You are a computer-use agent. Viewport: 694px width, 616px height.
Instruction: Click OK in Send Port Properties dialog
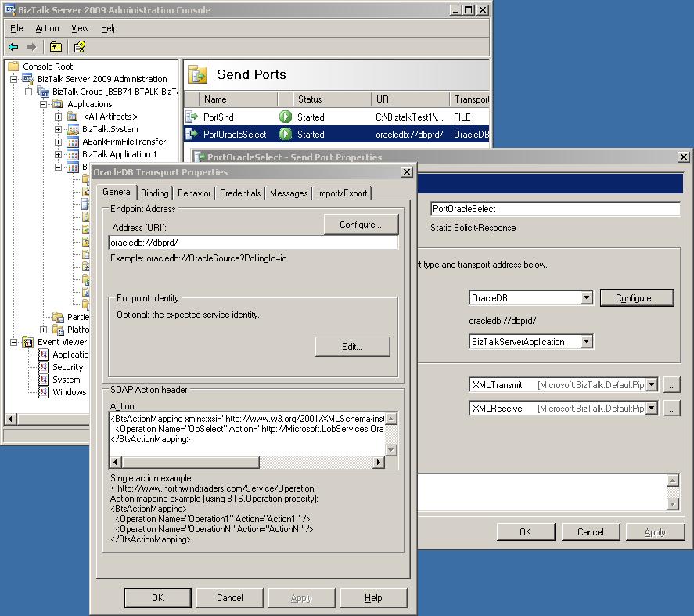tap(525, 532)
